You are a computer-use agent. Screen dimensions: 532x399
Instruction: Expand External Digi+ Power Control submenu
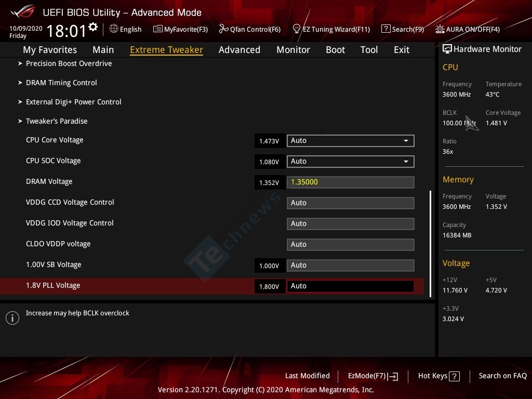point(74,102)
